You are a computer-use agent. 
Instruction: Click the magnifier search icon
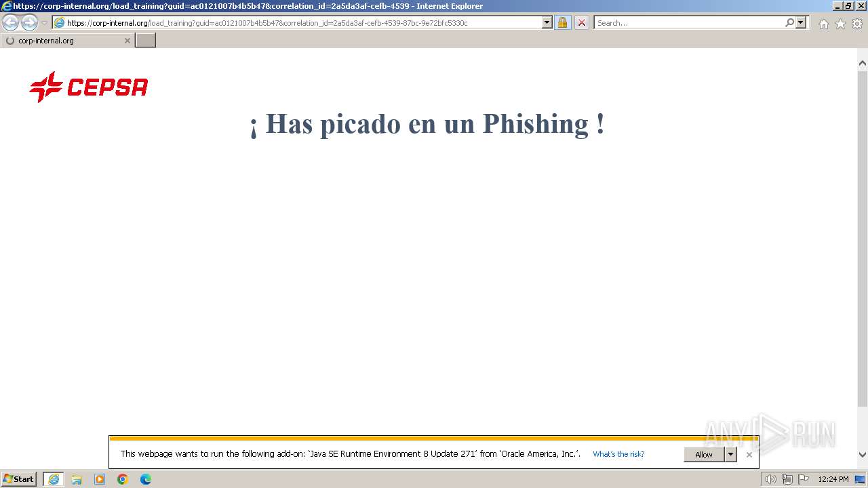(789, 23)
